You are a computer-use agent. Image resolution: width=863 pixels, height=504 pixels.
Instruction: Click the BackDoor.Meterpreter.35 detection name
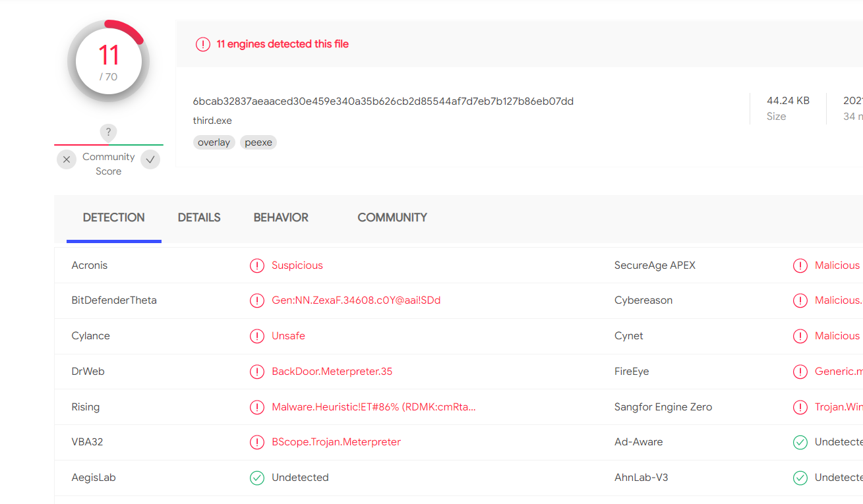tap(332, 372)
